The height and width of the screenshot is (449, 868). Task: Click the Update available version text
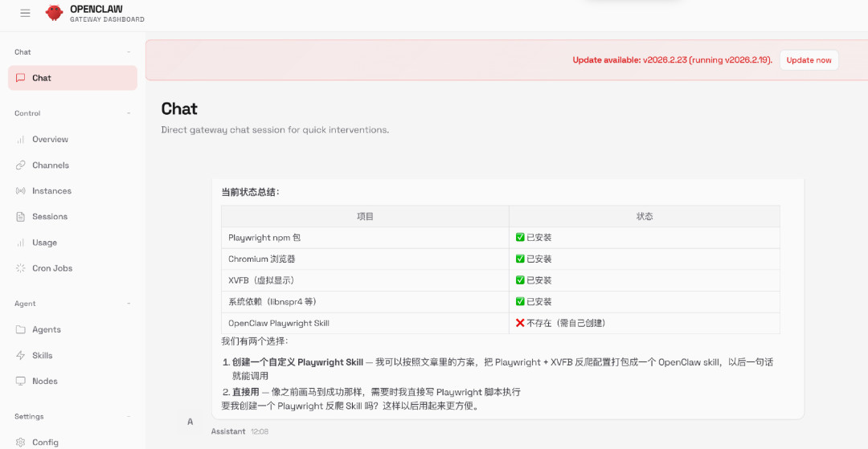(x=672, y=60)
